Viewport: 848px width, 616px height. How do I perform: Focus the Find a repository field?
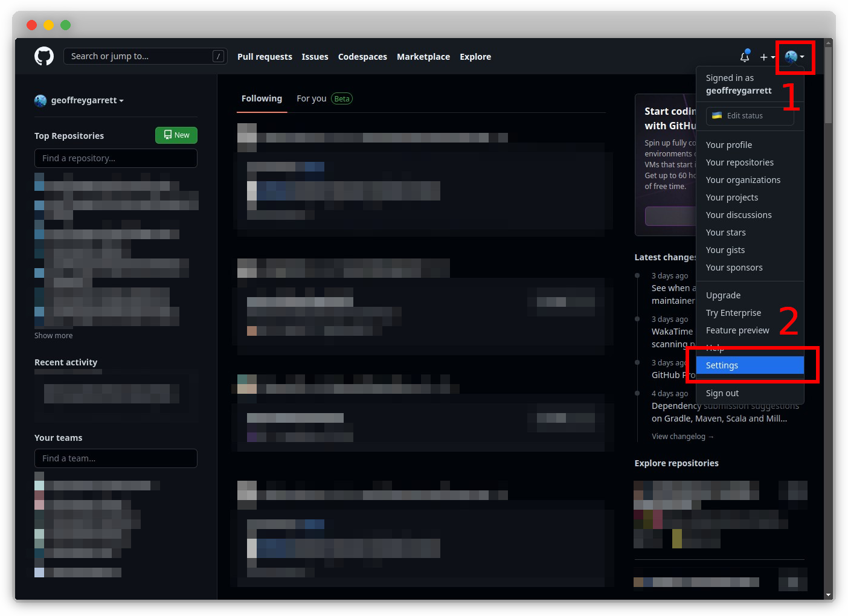click(x=116, y=158)
